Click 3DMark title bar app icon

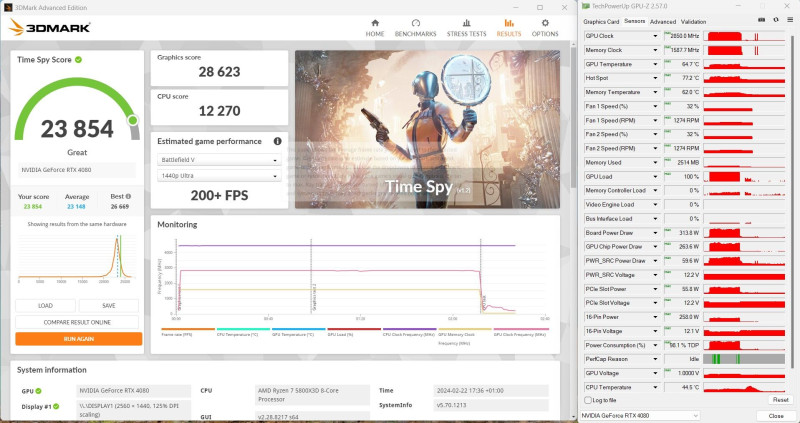pos(8,7)
